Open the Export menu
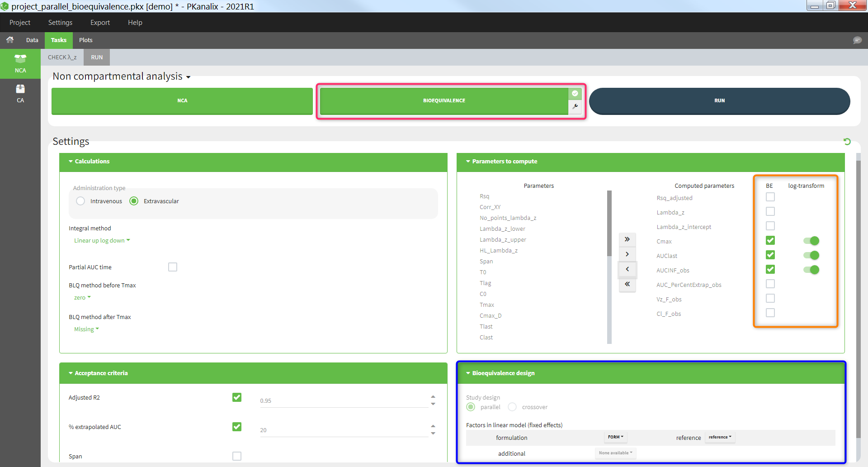This screenshot has width=868, height=467. pos(100,23)
